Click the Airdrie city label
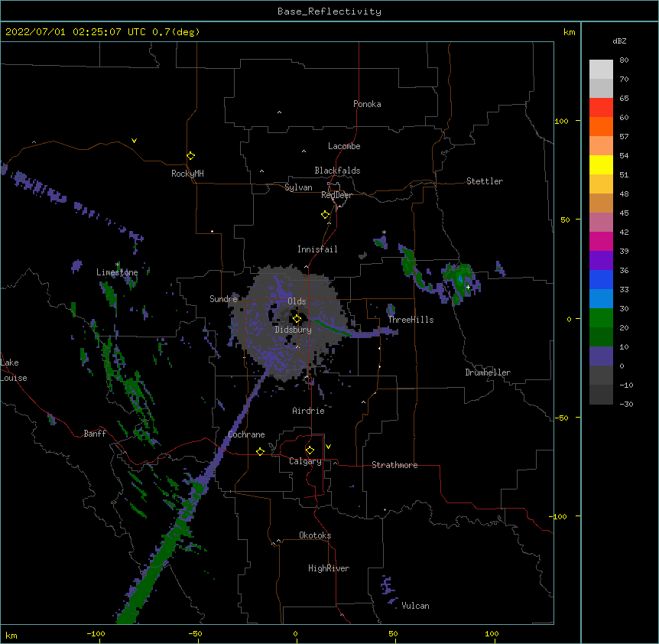The height and width of the screenshot is (644, 659). click(x=308, y=411)
